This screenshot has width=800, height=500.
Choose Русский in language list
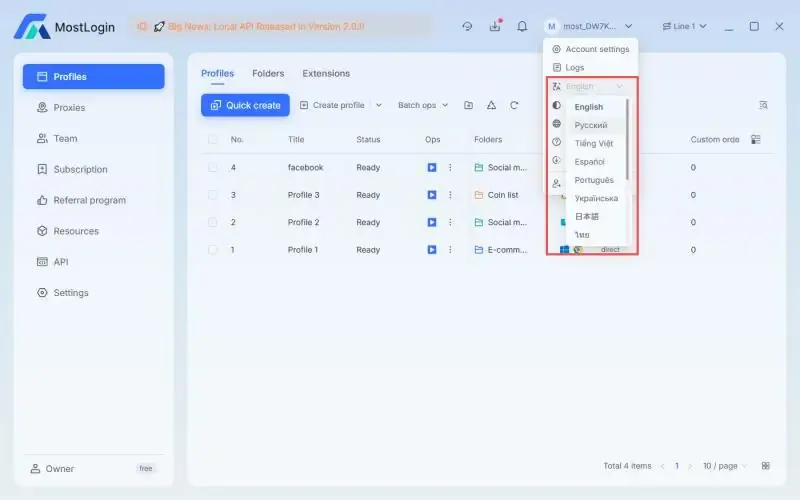coord(596,125)
